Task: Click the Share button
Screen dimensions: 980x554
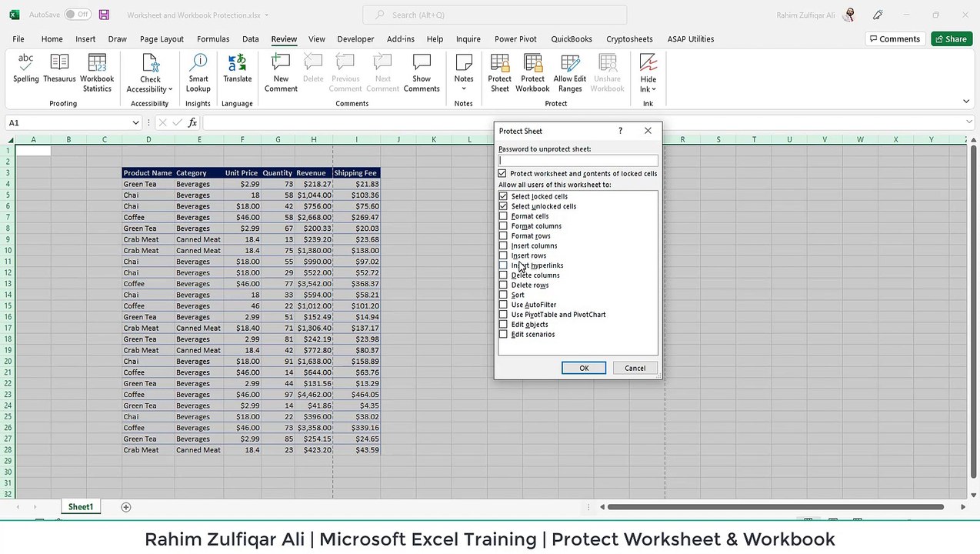Action: pyautogui.click(x=952, y=39)
